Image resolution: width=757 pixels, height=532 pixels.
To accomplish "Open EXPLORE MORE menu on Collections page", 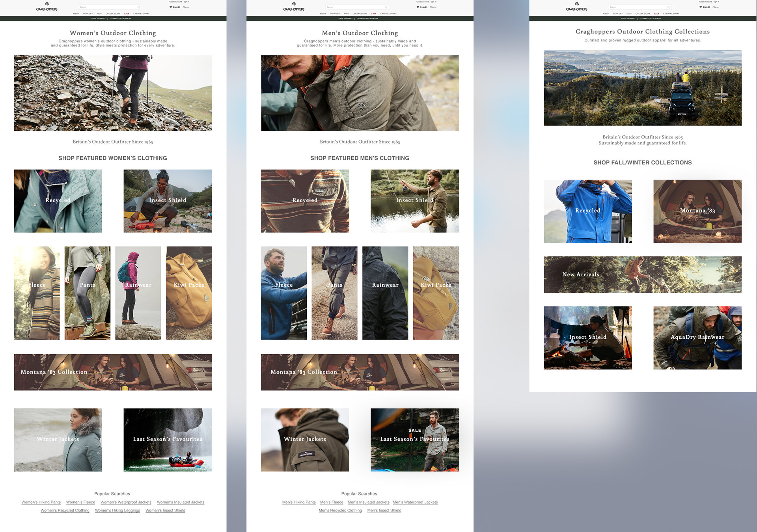I will pyautogui.click(x=671, y=13).
